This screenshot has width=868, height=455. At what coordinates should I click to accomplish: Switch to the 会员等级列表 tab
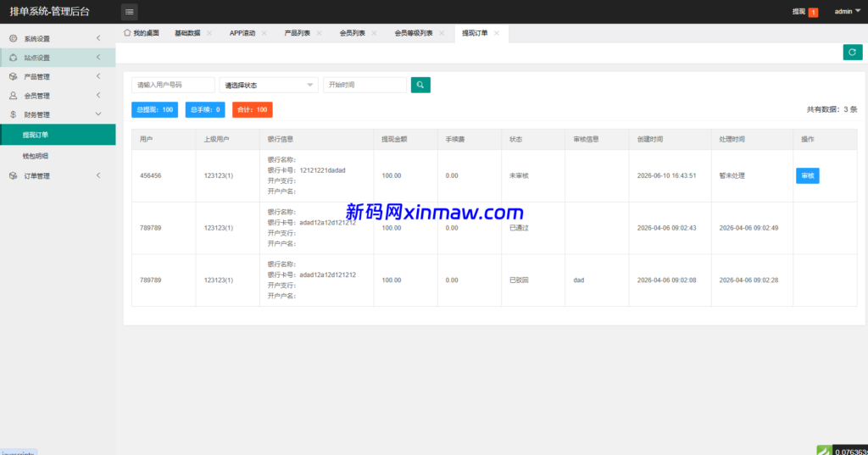414,33
